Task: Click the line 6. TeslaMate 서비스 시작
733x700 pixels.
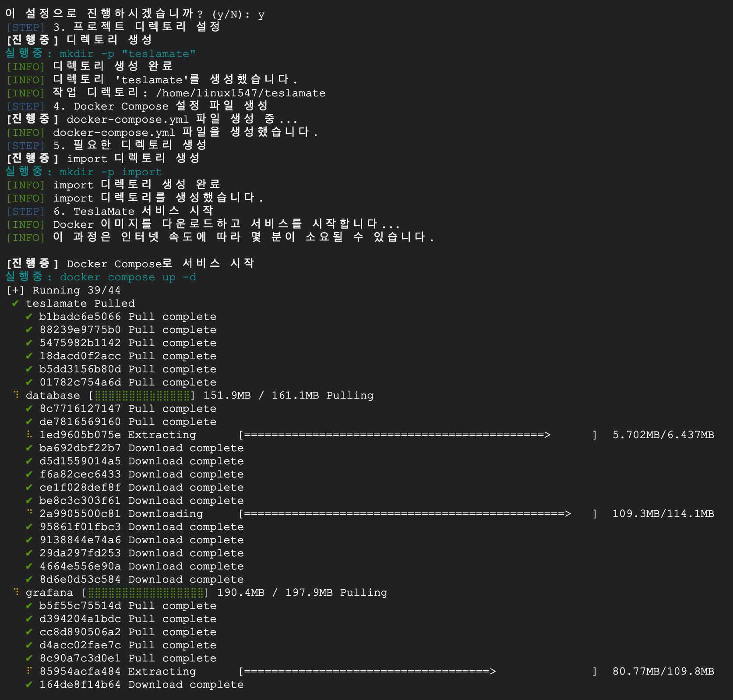Action: click(134, 211)
